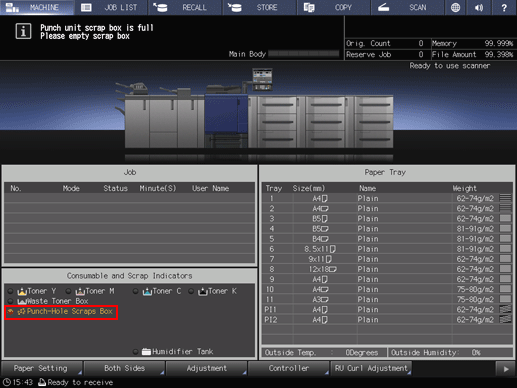This screenshot has height=388, width=517.
Task: Select tray 11 row A3 Plain
Action: tap(387, 299)
